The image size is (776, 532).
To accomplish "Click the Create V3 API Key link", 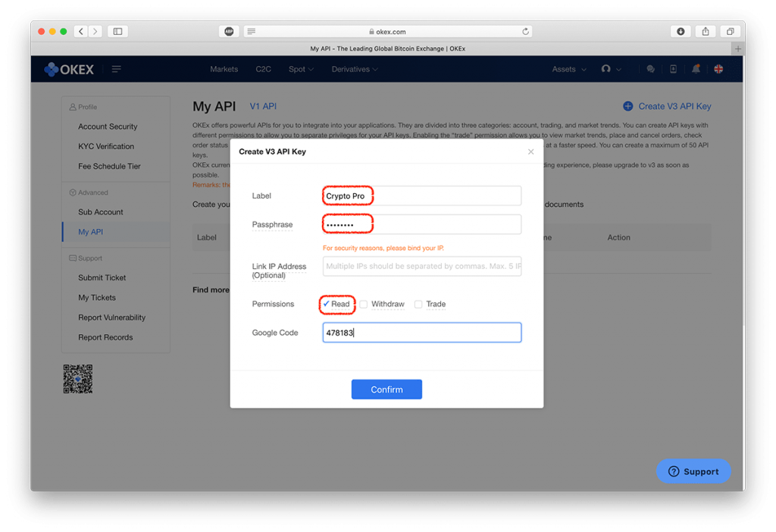I will tap(674, 106).
